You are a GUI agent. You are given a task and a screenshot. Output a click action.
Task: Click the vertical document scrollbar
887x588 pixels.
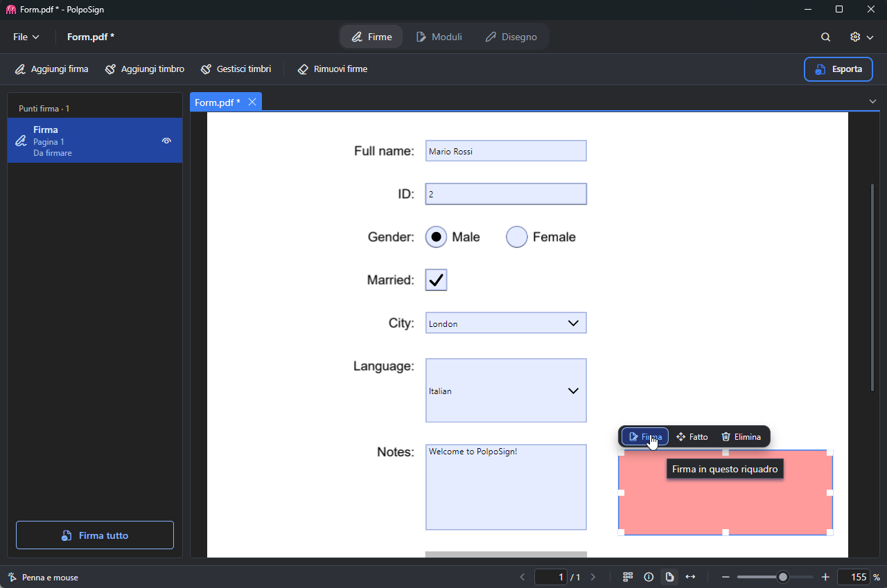tap(872, 288)
